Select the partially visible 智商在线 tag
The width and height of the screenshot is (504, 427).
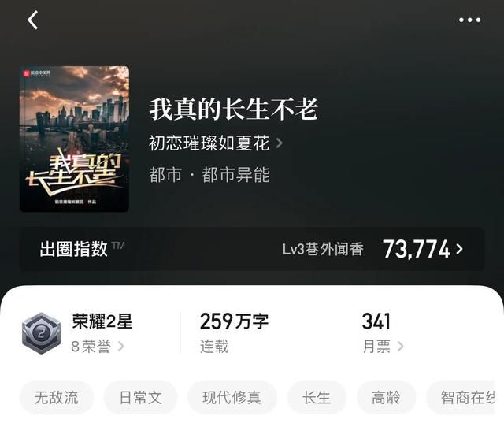point(465,397)
